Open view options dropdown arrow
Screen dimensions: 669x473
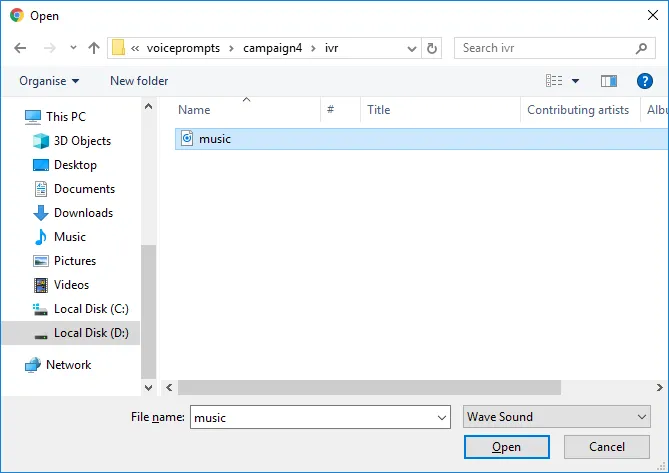click(576, 81)
